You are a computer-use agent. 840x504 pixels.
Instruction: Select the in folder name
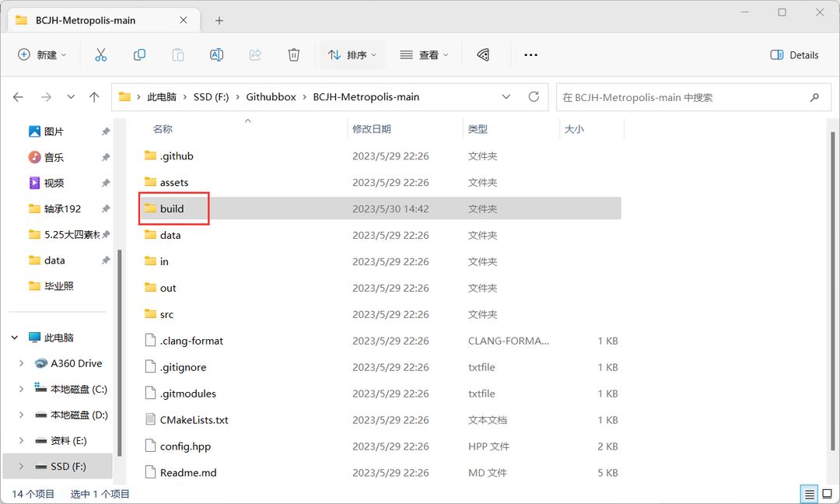164,261
